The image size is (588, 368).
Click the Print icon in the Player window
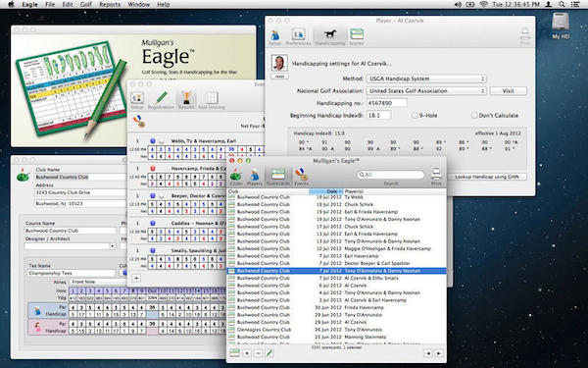(524, 37)
